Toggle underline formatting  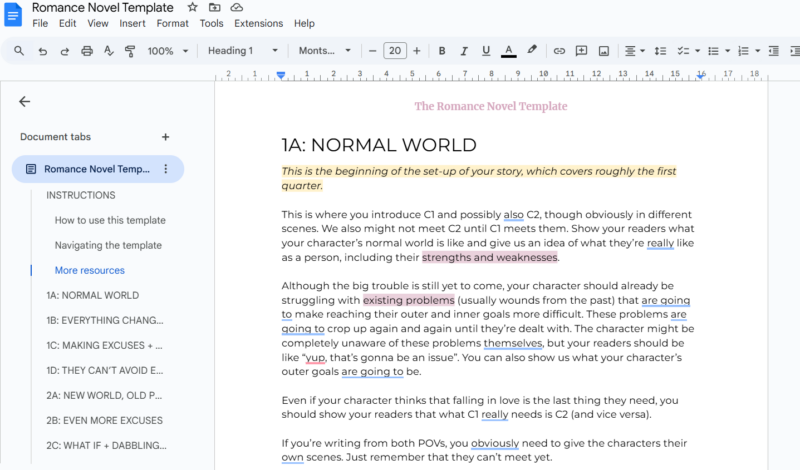click(x=486, y=51)
